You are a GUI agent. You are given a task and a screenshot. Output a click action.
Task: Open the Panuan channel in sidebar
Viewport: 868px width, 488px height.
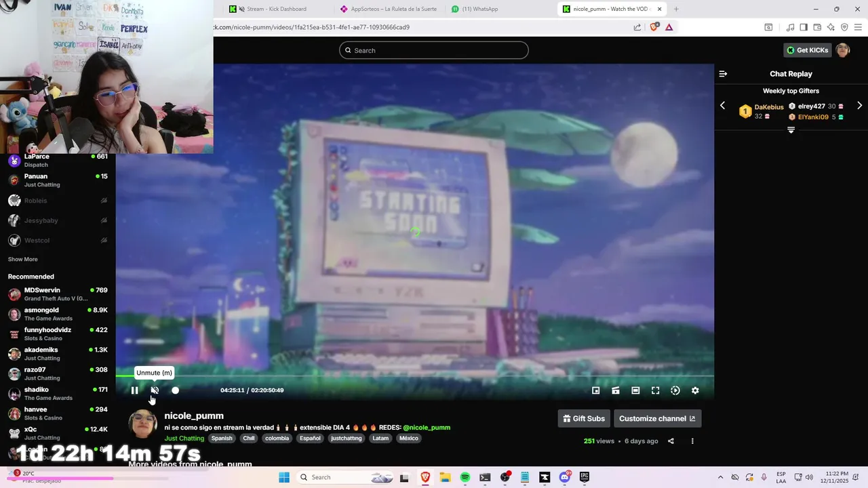click(x=58, y=180)
